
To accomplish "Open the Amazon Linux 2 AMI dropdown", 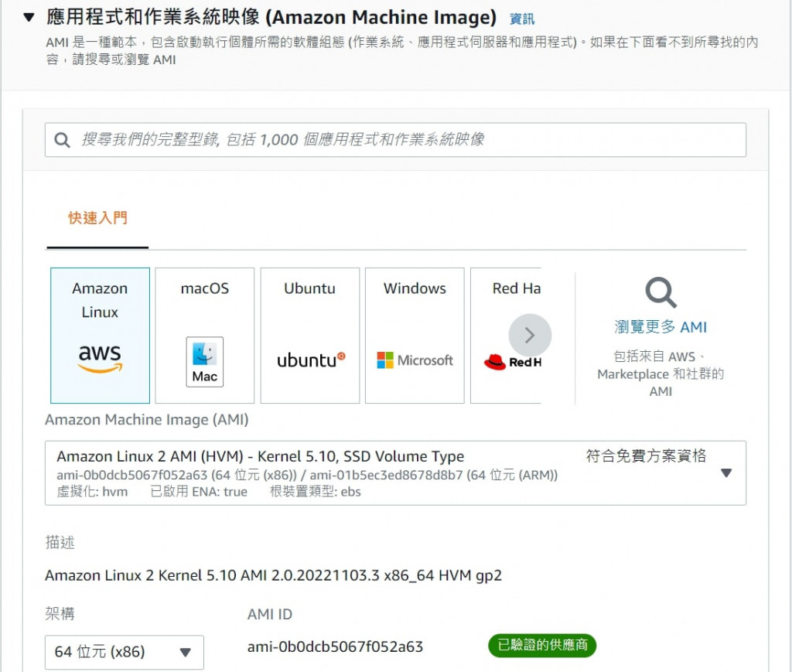I will click(x=395, y=473).
